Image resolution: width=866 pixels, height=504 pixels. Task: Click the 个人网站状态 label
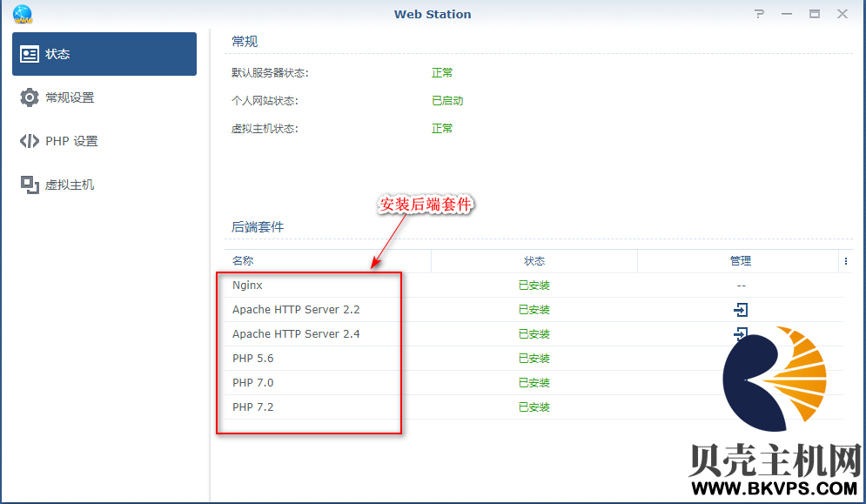click(x=265, y=101)
